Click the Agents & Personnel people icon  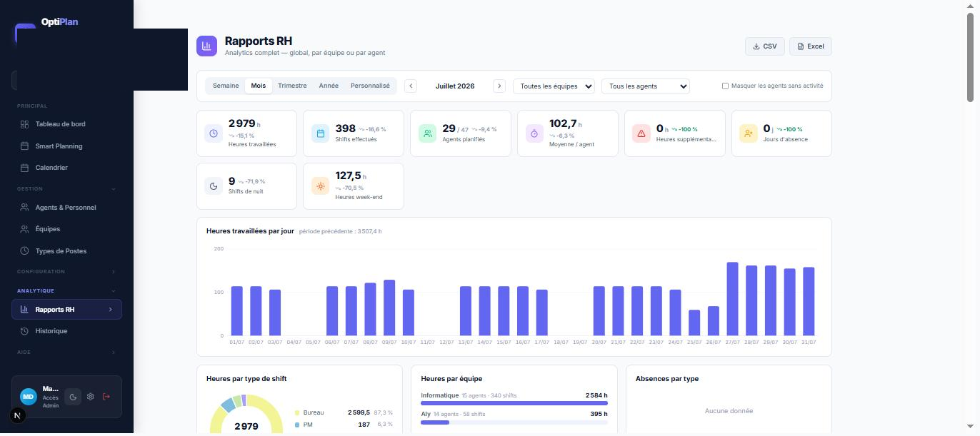tap(25, 208)
